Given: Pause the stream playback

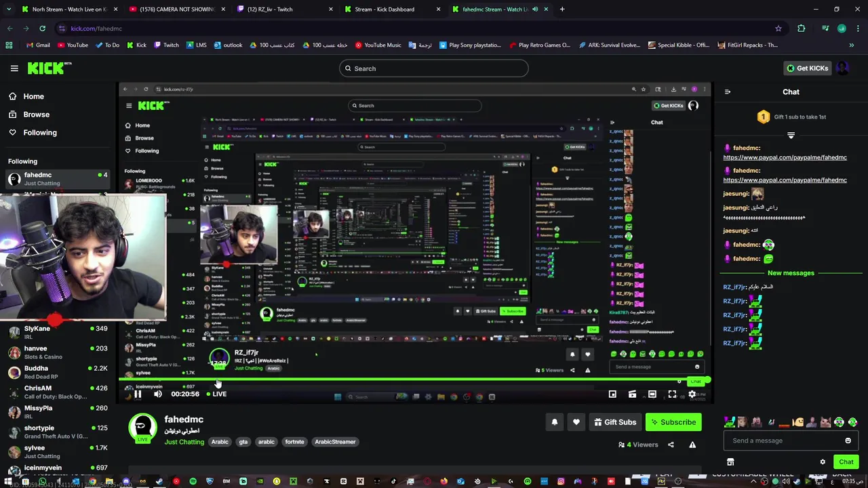Looking at the screenshot, I should tap(138, 394).
